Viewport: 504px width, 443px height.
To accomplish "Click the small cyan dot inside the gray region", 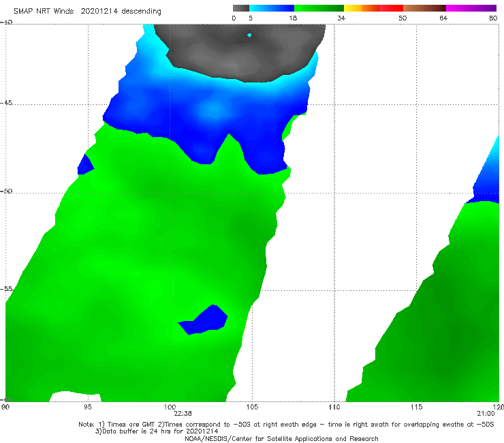I will [x=249, y=35].
